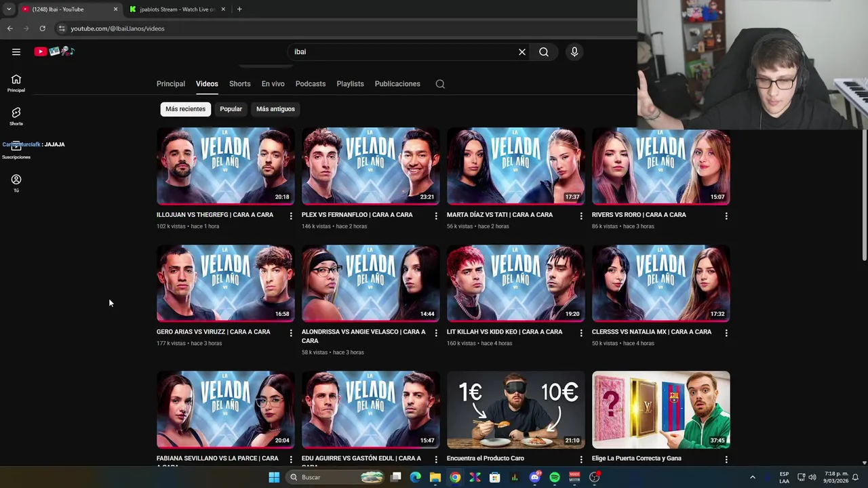This screenshot has width=868, height=488.
Task: Click the Windows taskbar Buscar search box
Action: (336, 477)
